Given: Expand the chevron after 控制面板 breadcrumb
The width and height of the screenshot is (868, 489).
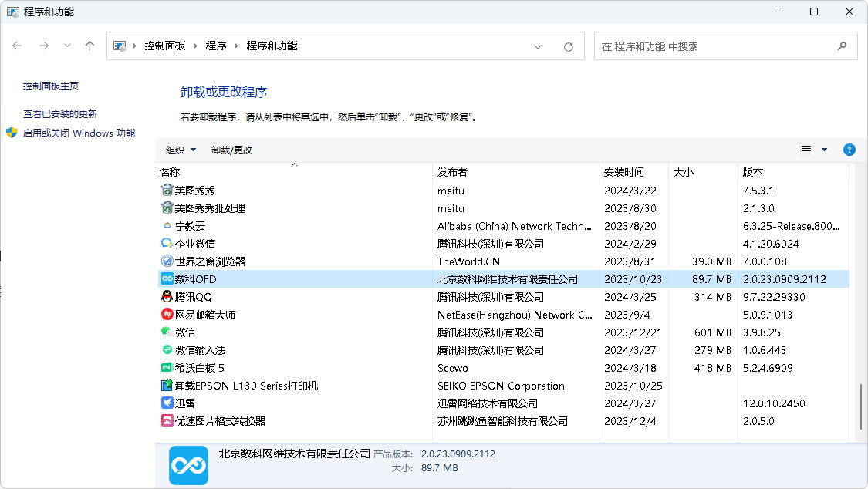Looking at the screenshot, I should 195,46.
